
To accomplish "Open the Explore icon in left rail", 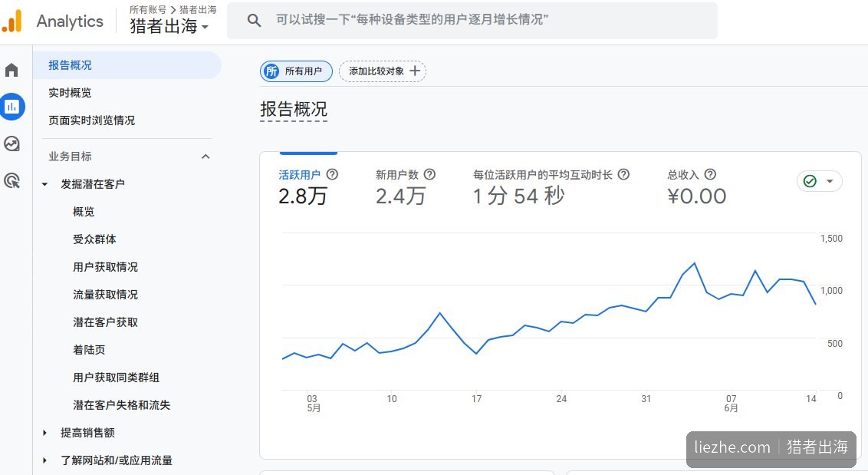I will (x=12, y=144).
